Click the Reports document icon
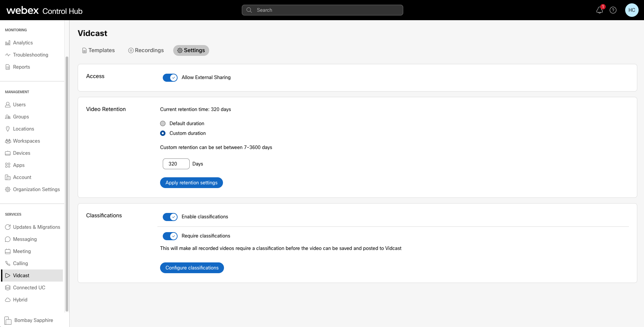The image size is (644, 327). (8, 67)
